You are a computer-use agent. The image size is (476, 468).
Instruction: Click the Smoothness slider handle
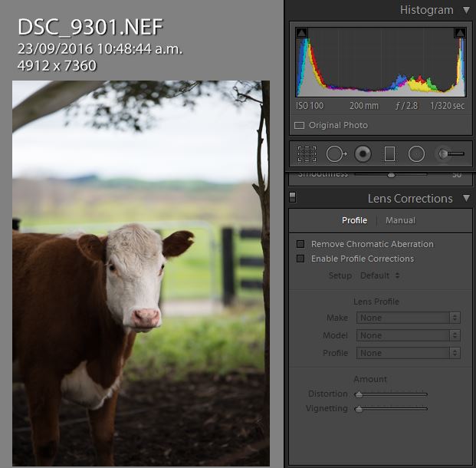[392, 175]
